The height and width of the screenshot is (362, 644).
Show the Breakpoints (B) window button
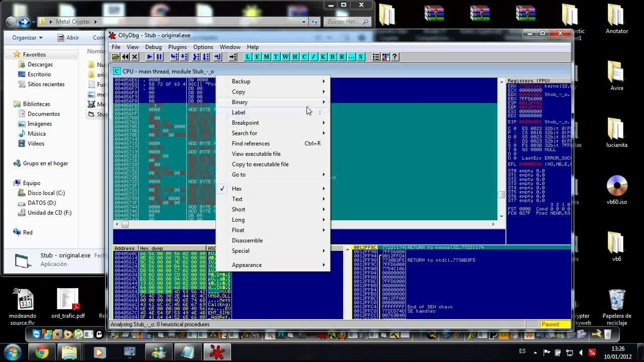tap(333, 57)
